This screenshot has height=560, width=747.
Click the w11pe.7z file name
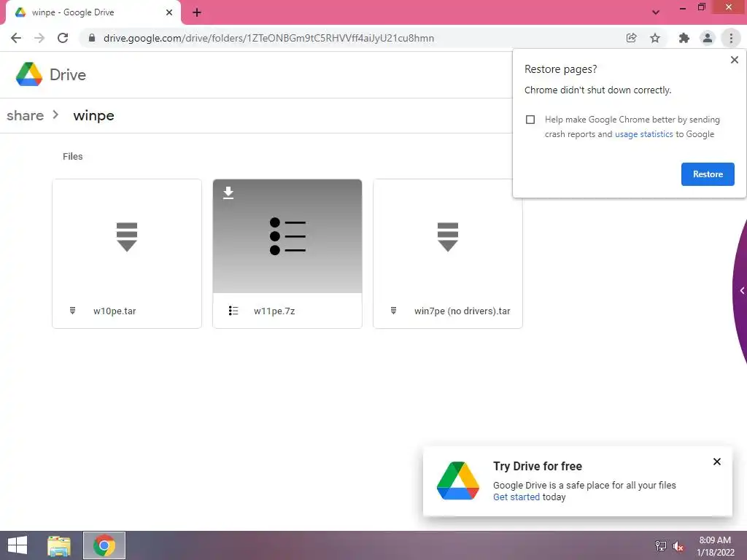point(274,311)
